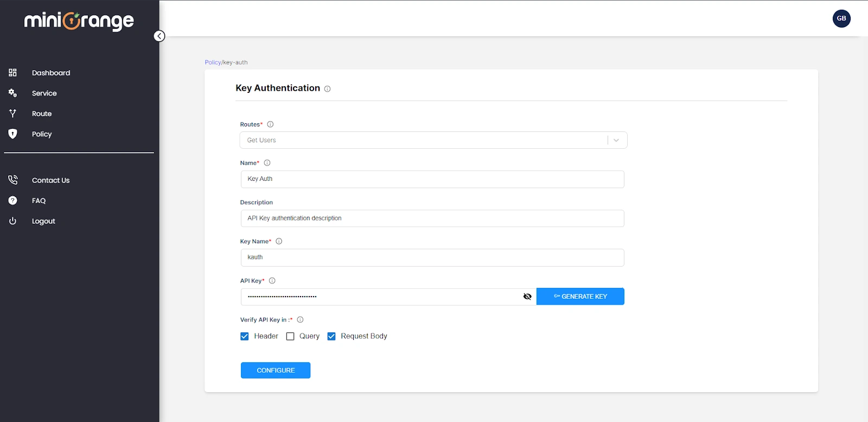This screenshot has width=868, height=422.
Task: Click the Key Name input field
Action: pyautogui.click(x=432, y=257)
